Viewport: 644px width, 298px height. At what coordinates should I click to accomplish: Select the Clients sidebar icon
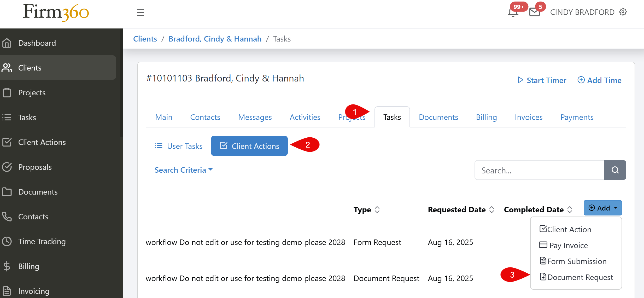(x=7, y=68)
